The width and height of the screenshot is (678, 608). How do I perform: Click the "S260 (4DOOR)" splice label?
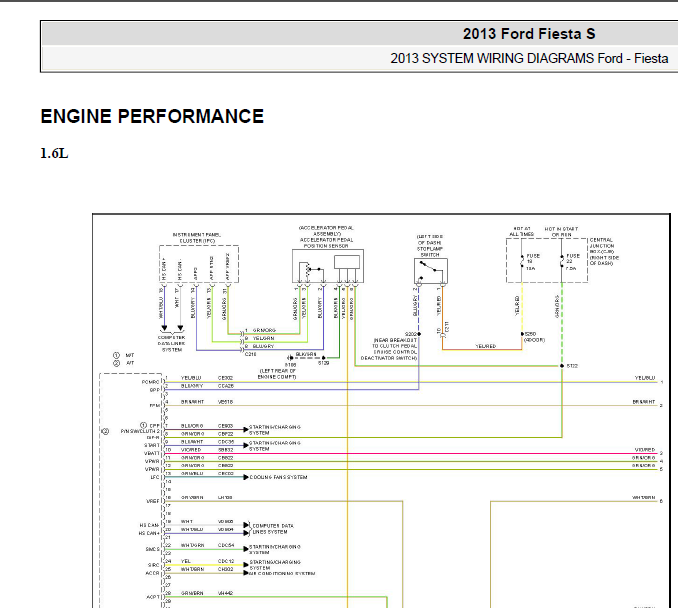(x=534, y=337)
